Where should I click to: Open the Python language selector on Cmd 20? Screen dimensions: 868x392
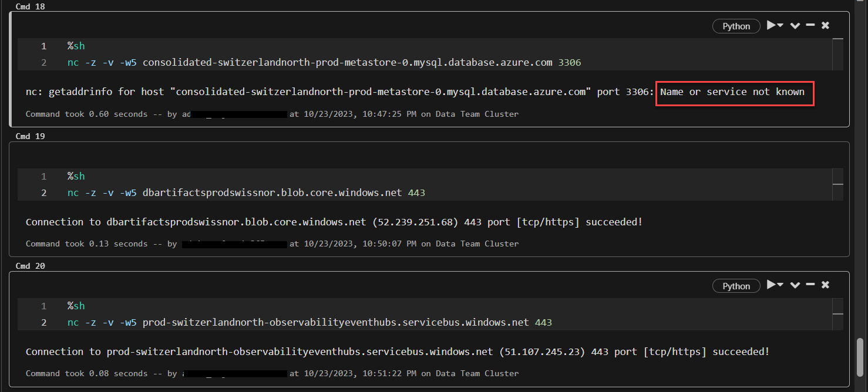tap(736, 285)
